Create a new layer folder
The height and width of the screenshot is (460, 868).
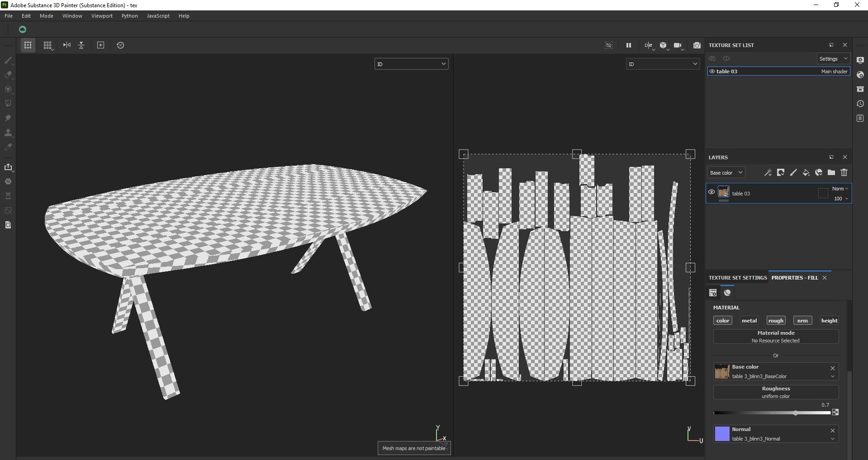[x=831, y=173]
